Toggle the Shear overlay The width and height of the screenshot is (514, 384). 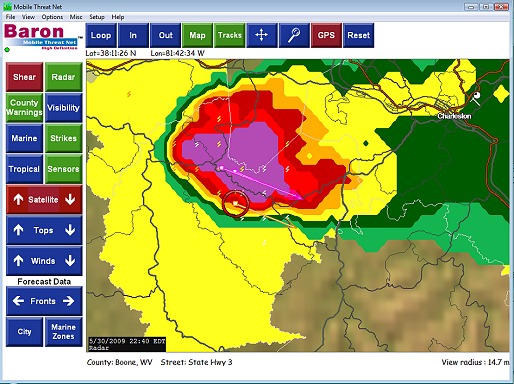pos(24,77)
